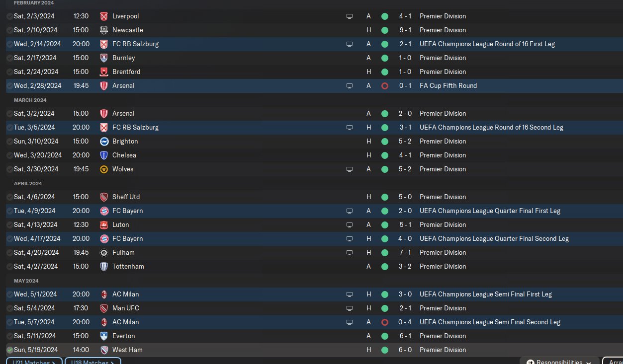The height and width of the screenshot is (364, 623).
Task: Toggle the checkmark beside the 5/1/2024 AC Milan fixture
Action: 10,294
